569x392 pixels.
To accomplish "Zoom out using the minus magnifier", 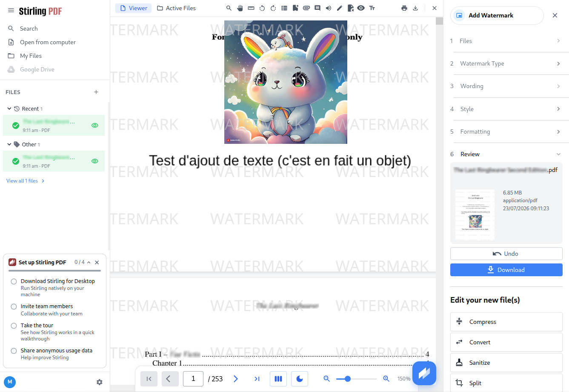I will (x=327, y=379).
